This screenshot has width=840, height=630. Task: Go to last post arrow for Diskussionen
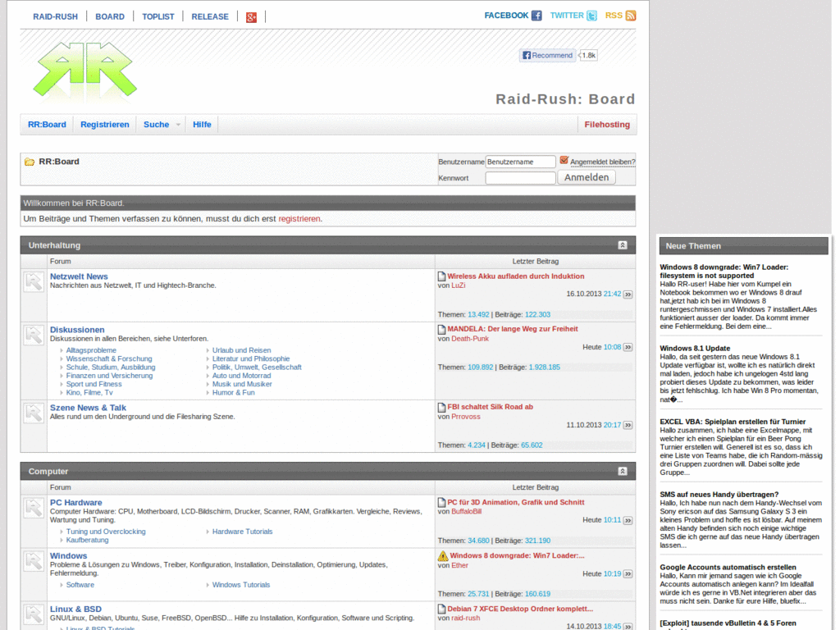tap(628, 348)
